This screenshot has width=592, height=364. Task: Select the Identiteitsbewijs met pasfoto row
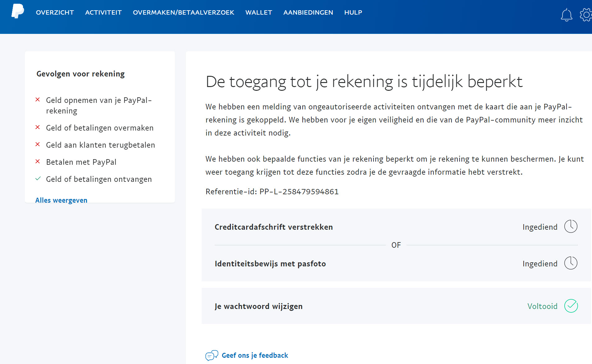click(270, 264)
